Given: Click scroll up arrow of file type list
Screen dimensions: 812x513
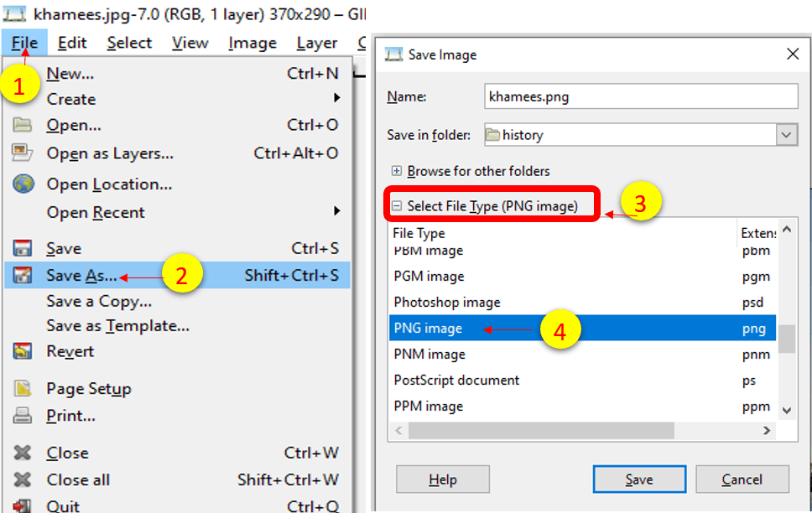Looking at the screenshot, I should tap(787, 230).
